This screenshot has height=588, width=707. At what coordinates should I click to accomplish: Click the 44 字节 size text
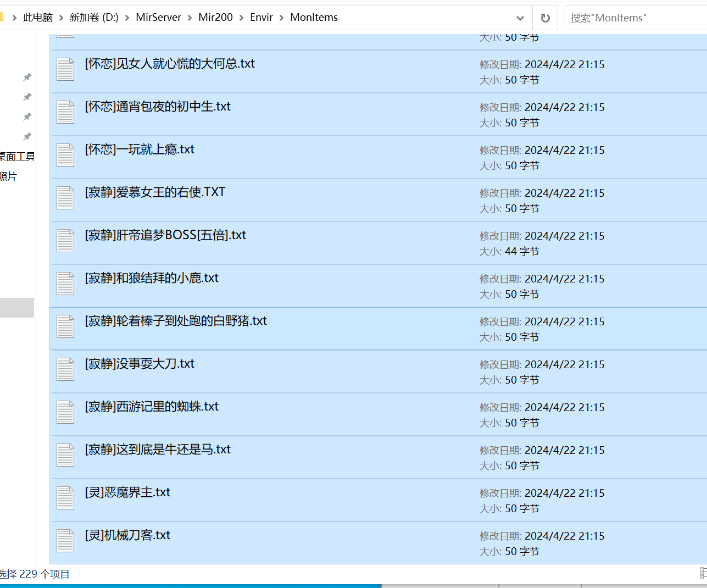[x=522, y=252]
